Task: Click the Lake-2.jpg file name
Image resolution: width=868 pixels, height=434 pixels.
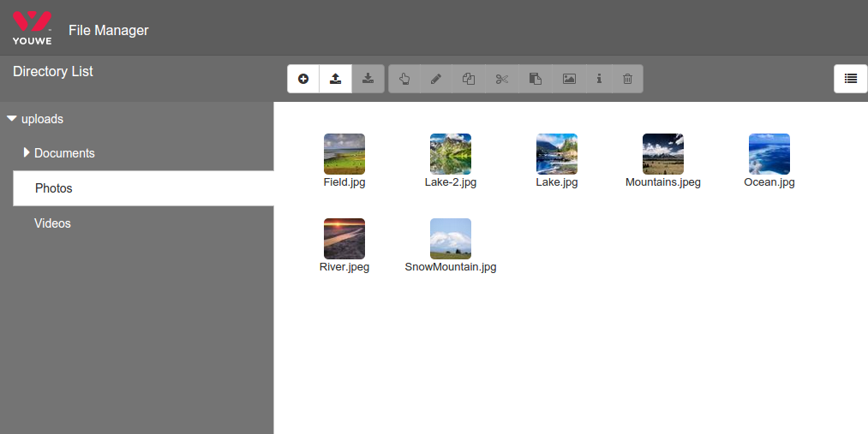Action: pyautogui.click(x=451, y=182)
